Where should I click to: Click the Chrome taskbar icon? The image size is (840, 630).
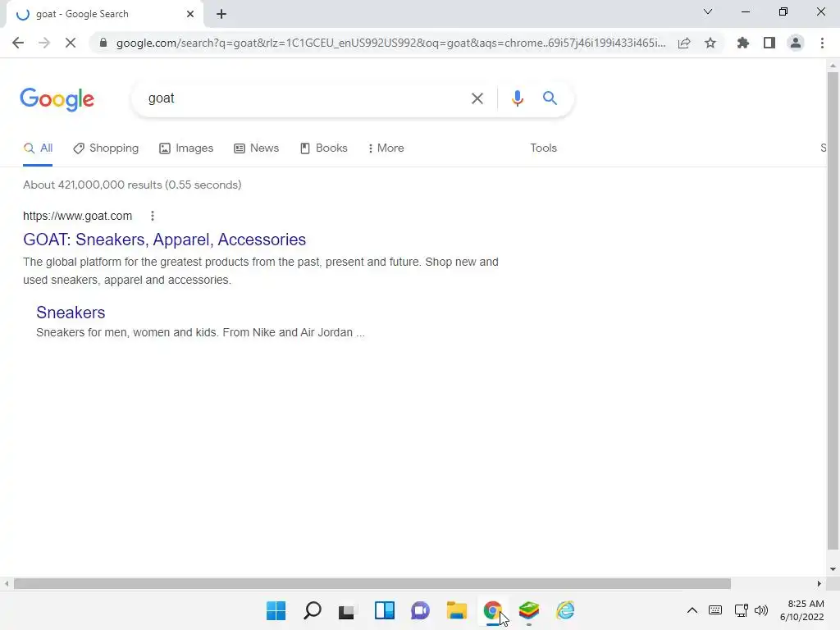pos(492,610)
